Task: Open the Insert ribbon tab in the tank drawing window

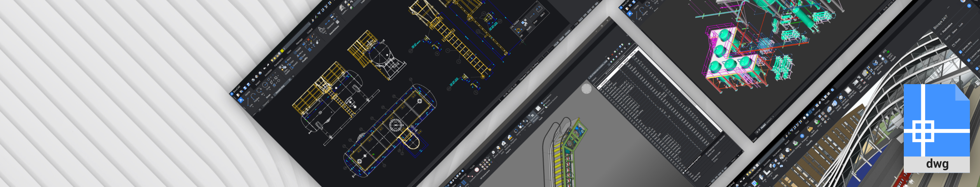Action: coord(258,83)
